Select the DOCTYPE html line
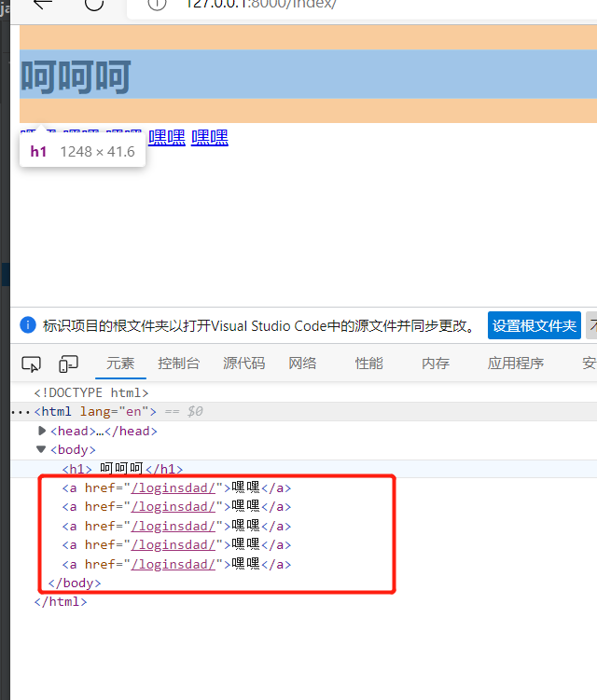Viewport: 597px width, 700px height. pyautogui.click(x=91, y=392)
